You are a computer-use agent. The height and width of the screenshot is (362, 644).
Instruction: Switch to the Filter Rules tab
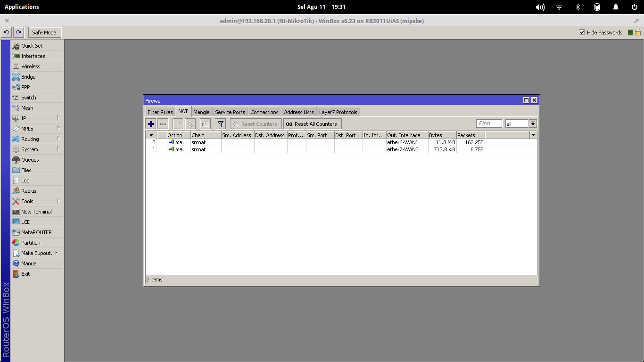(x=160, y=112)
